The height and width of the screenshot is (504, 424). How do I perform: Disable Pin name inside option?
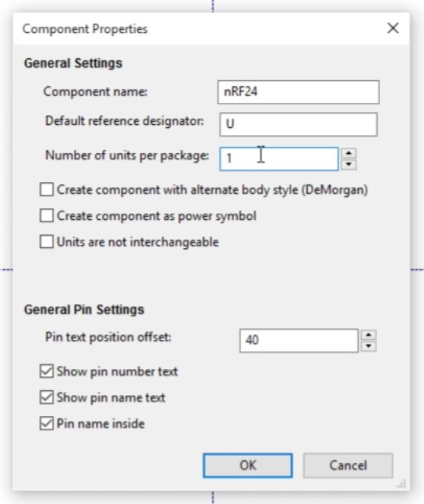click(x=46, y=423)
